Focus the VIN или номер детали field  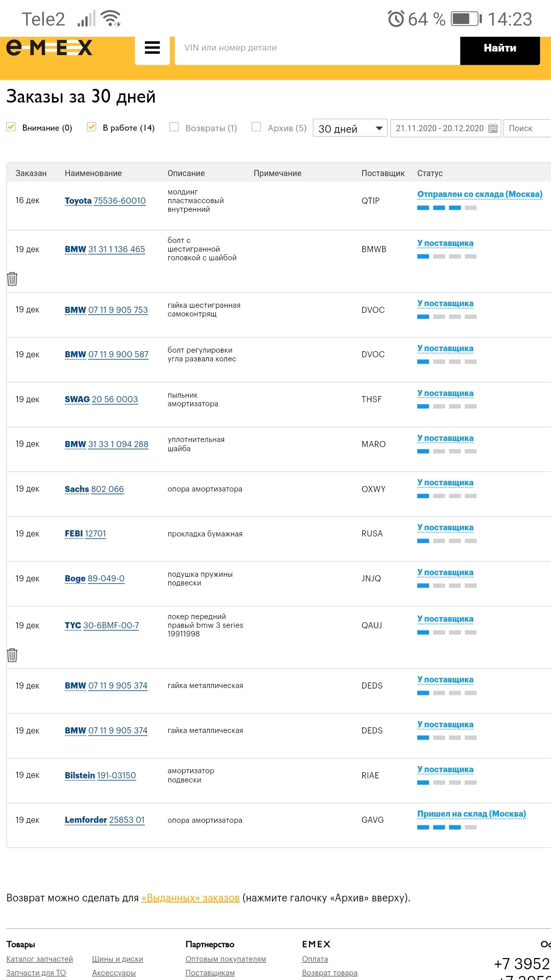(316, 48)
